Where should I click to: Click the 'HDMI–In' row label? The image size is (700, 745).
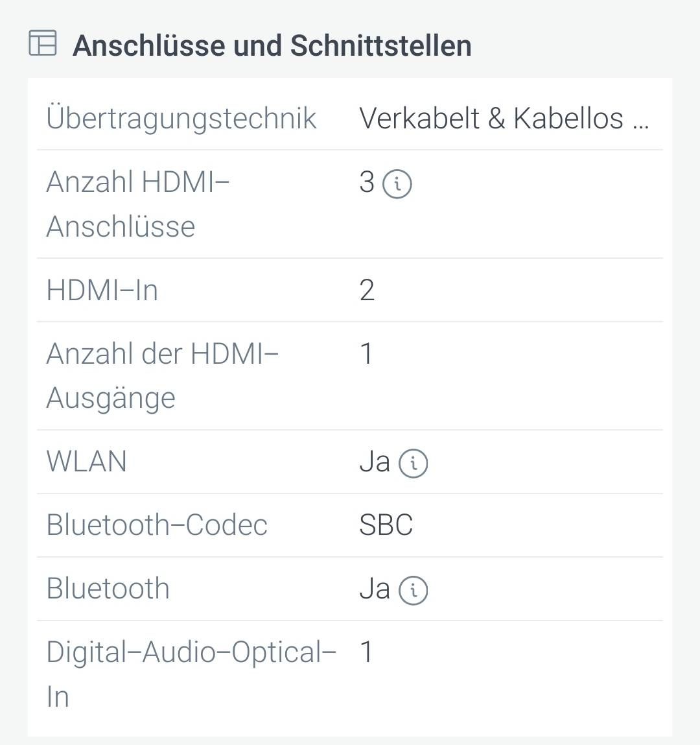(102, 290)
